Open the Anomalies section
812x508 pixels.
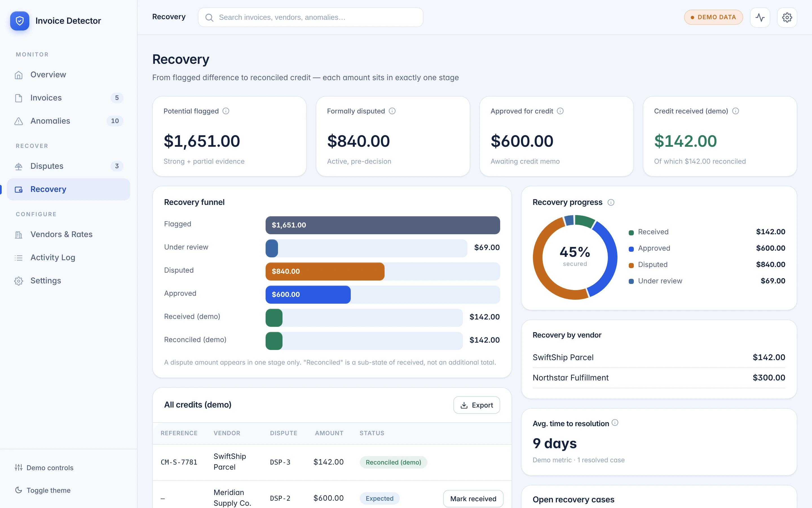[x=69, y=121]
